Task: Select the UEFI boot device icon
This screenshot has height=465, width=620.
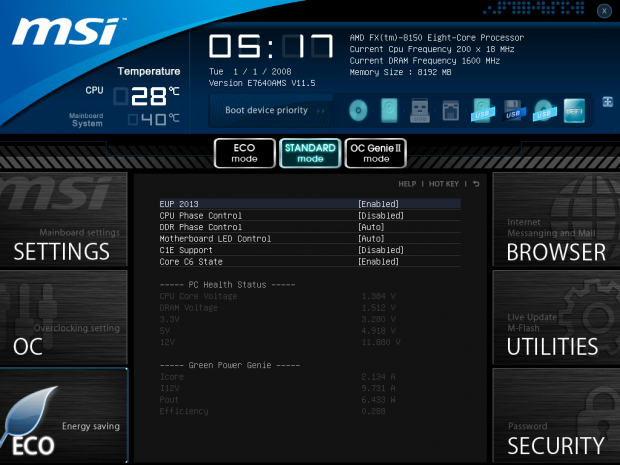Action: point(574,110)
